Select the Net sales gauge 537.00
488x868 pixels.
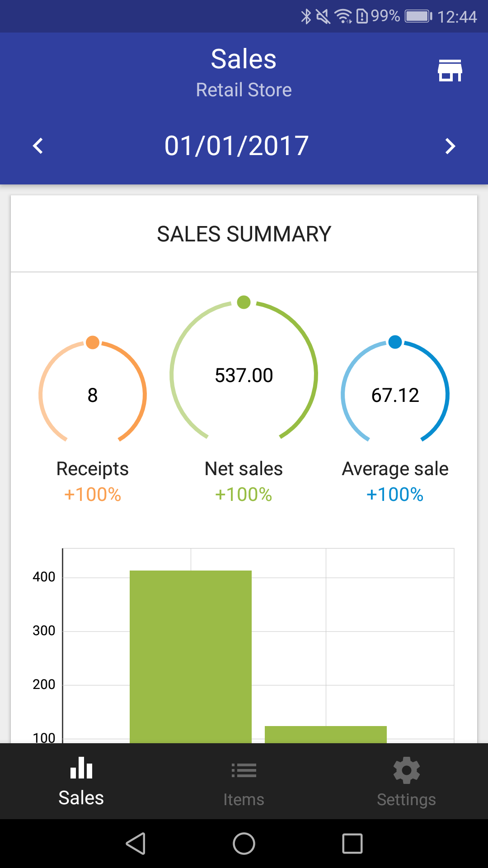point(244,375)
